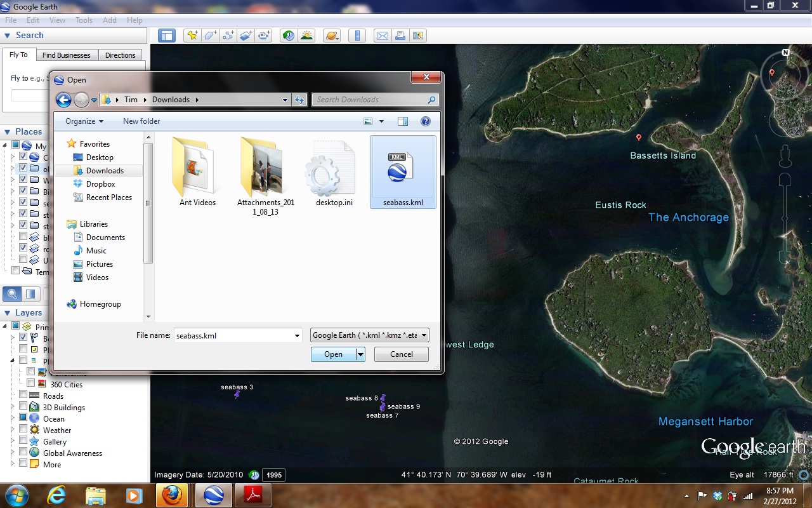
Task: View in Google Maps toolbar icon
Action: coord(418,36)
